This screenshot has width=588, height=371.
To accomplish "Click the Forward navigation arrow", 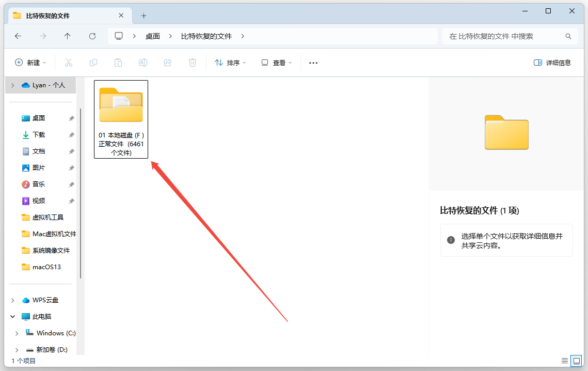I will 43,36.
